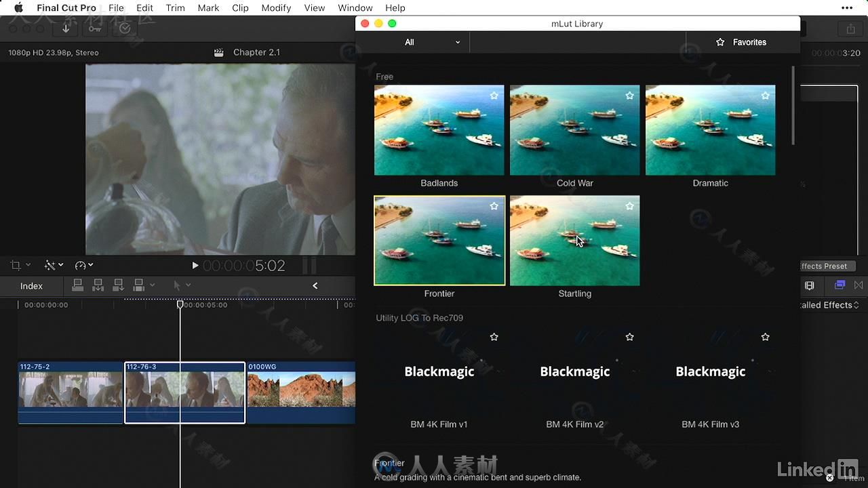Select the Blackmagic BM 4K Film v2 tile
868x488 pixels.
(x=575, y=371)
